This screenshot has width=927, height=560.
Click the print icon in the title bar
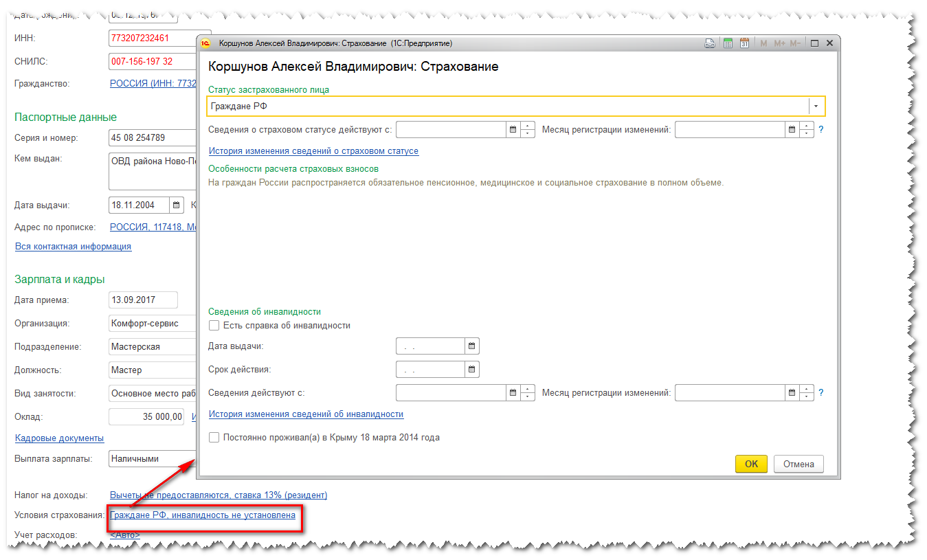tap(711, 43)
